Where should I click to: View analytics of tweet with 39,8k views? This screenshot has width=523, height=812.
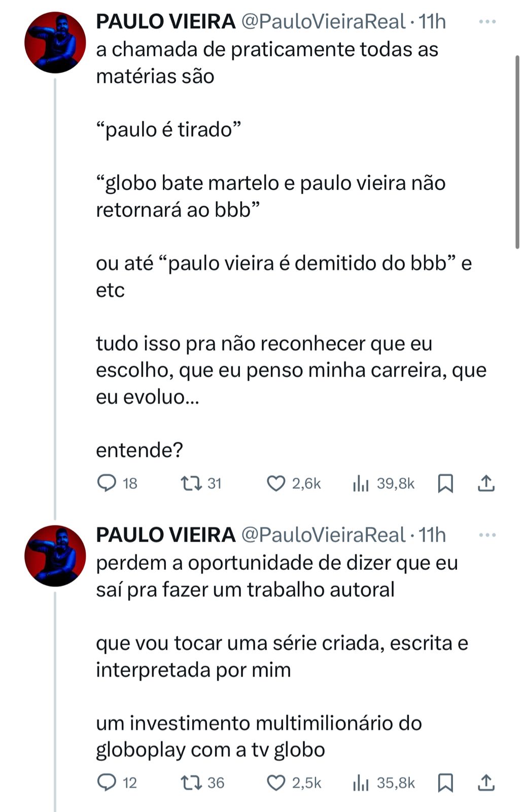pyautogui.click(x=361, y=483)
